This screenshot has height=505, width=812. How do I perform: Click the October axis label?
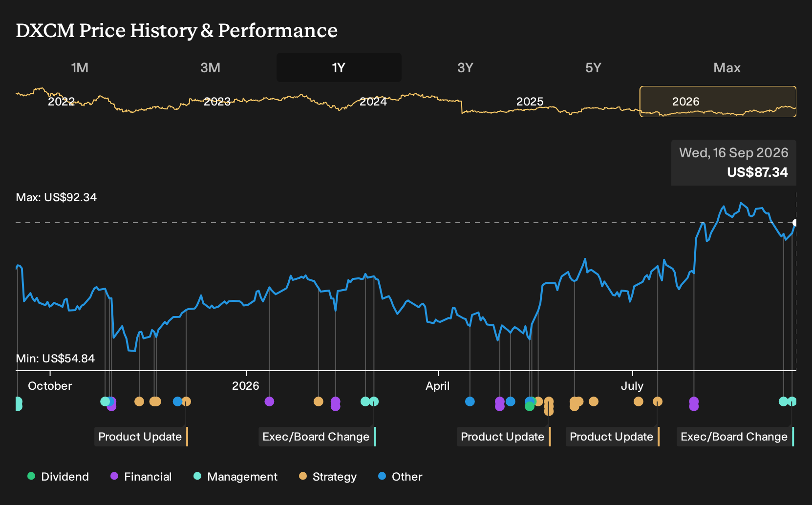tap(50, 386)
